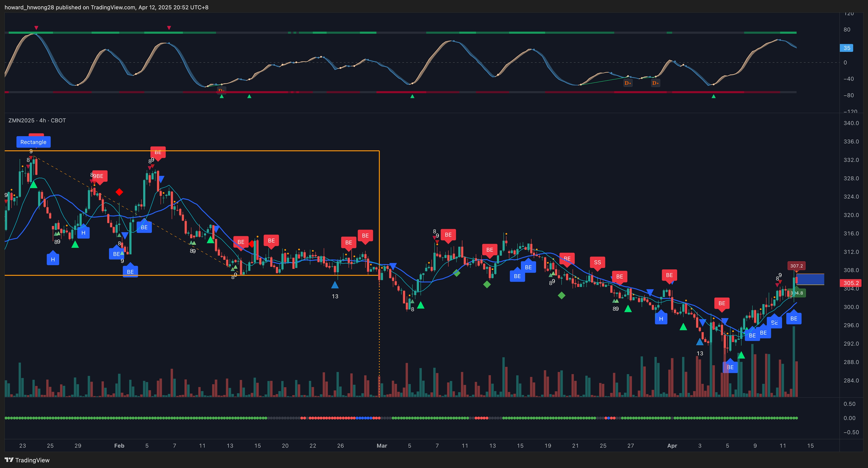The width and height of the screenshot is (868, 468).
Task: Click the blue H label below the 25 Jan candles
Action: (x=53, y=259)
